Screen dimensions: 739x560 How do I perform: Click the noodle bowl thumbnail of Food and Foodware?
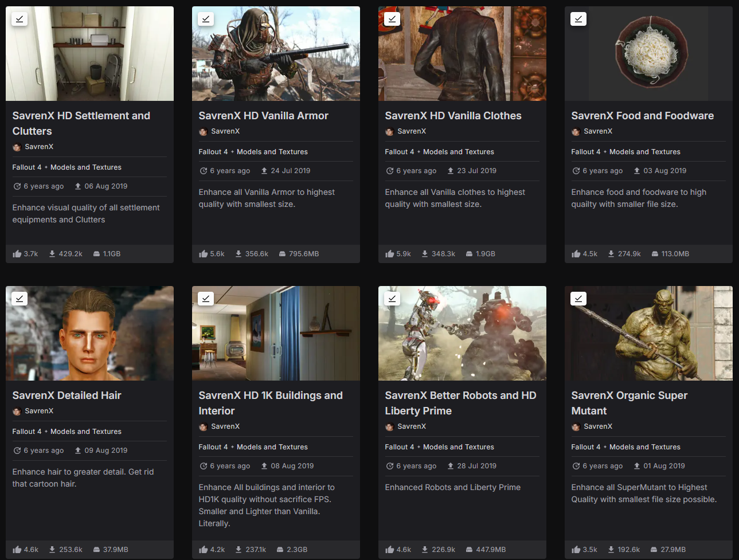click(x=648, y=53)
